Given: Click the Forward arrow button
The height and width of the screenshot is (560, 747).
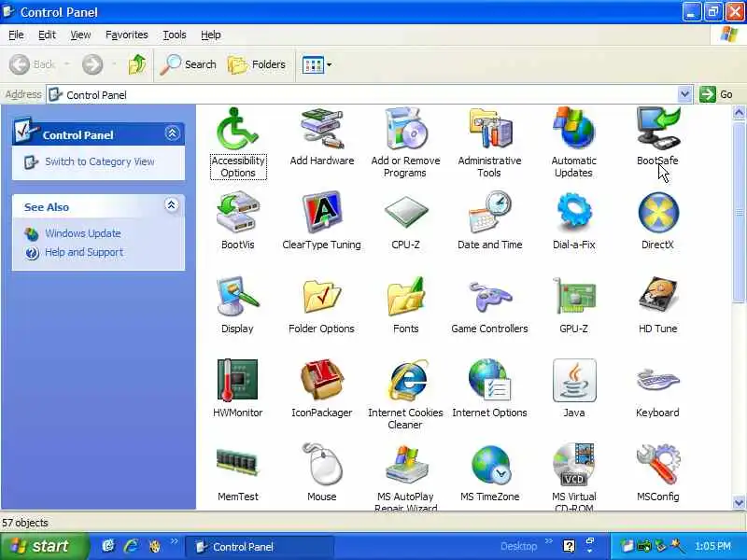Looking at the screenshot, I should click(x=92, y=64).
